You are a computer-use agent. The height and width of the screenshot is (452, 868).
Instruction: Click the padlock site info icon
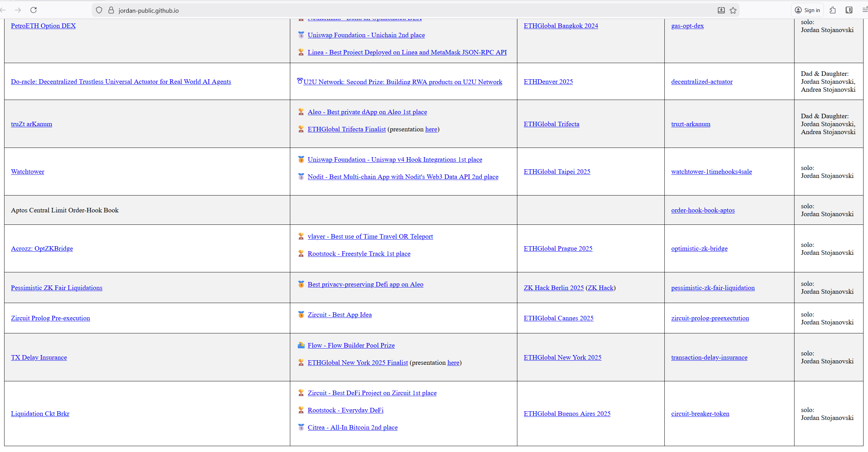pos(111,10)
